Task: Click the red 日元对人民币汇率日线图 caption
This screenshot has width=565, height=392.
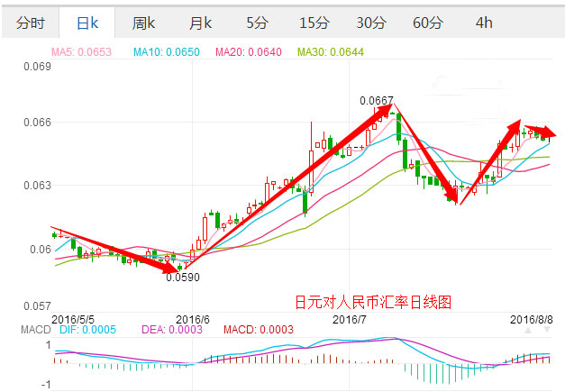Action: coord(373,302)
